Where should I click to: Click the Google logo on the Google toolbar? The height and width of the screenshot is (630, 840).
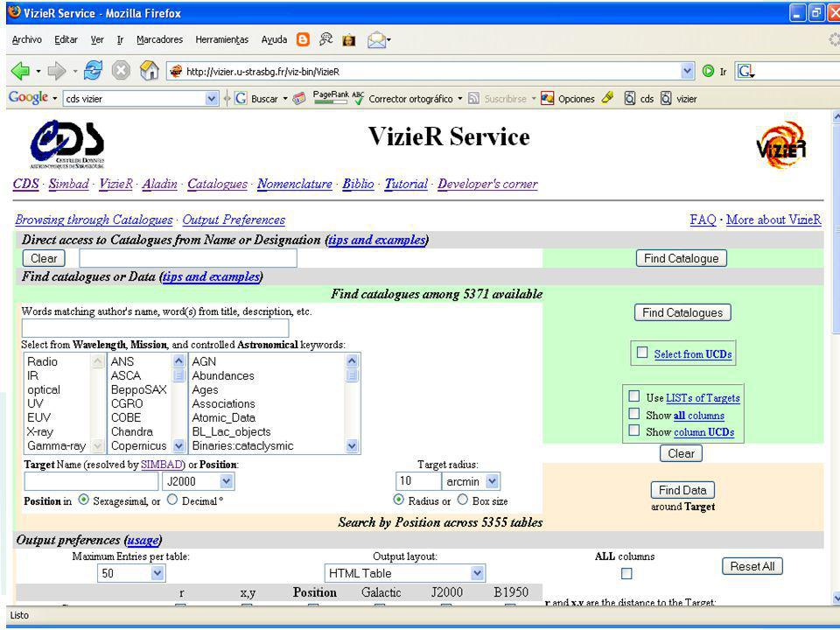point(28,97)
